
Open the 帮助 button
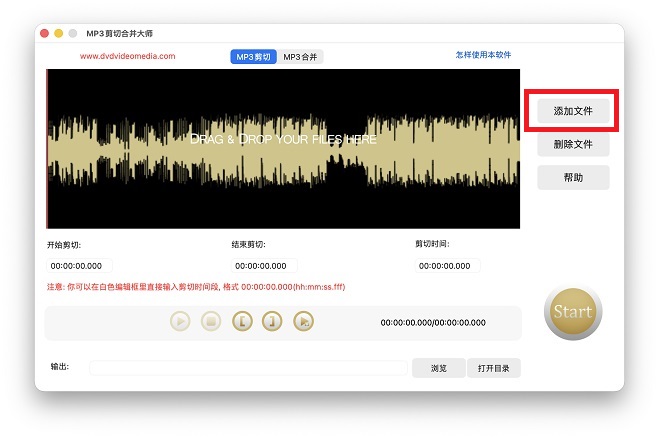pos(573,178)
